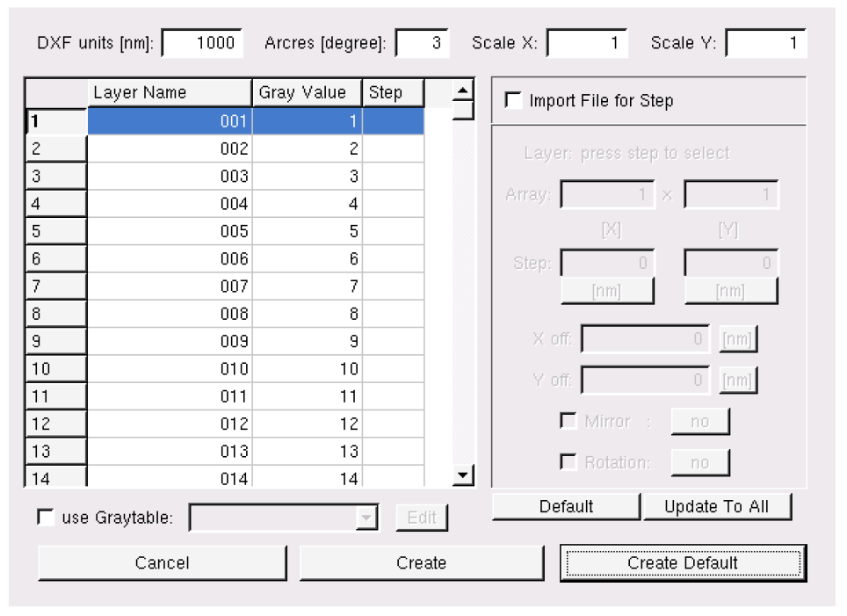
Task: Check the Rotation option
Action: [568, 462]
